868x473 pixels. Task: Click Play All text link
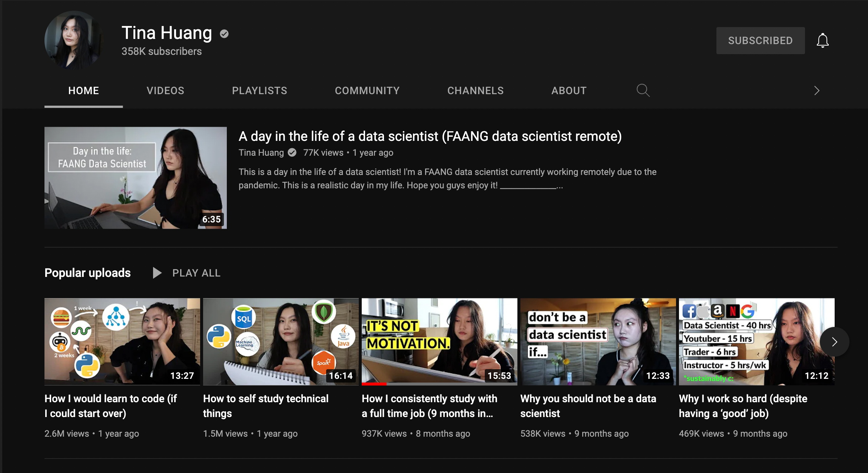coord(196,273)
